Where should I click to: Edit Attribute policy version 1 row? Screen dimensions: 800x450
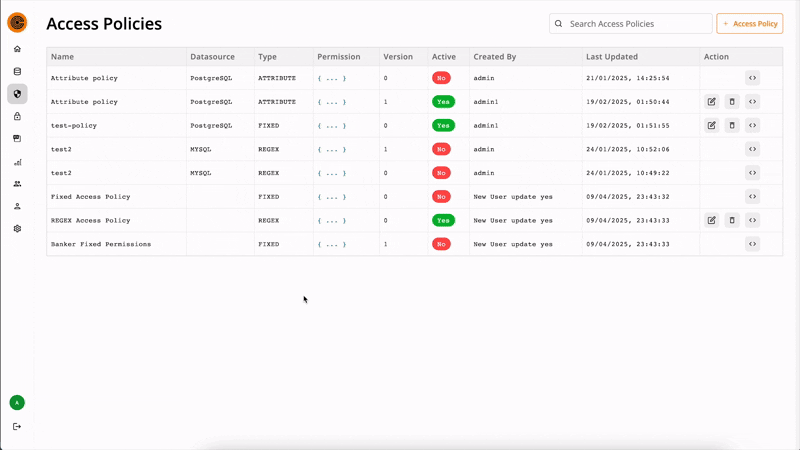click(x=711, y=102)
